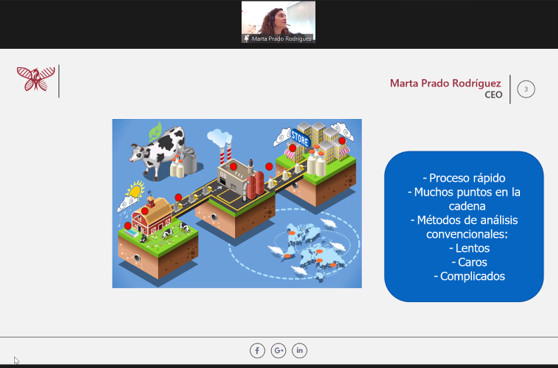Image resolution: width=558 pixels, height=368 pixels.
Task: Click the red barn on the farm
Action: 153,216
